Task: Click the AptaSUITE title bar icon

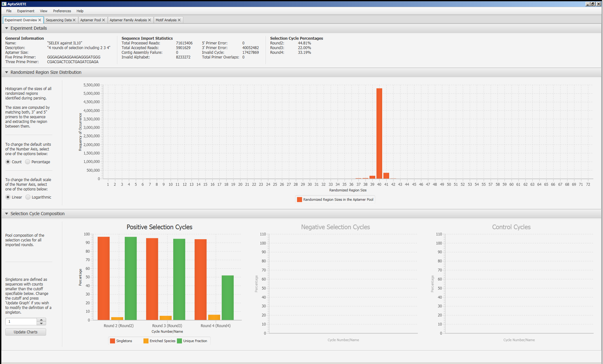Action: (x=4, y=4)
